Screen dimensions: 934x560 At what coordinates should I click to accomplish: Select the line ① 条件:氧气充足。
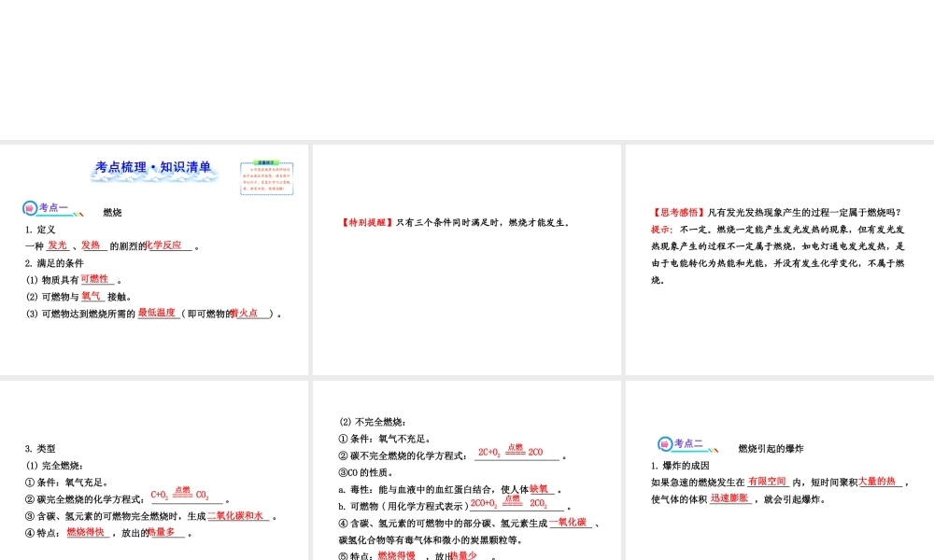pos(66,483)
